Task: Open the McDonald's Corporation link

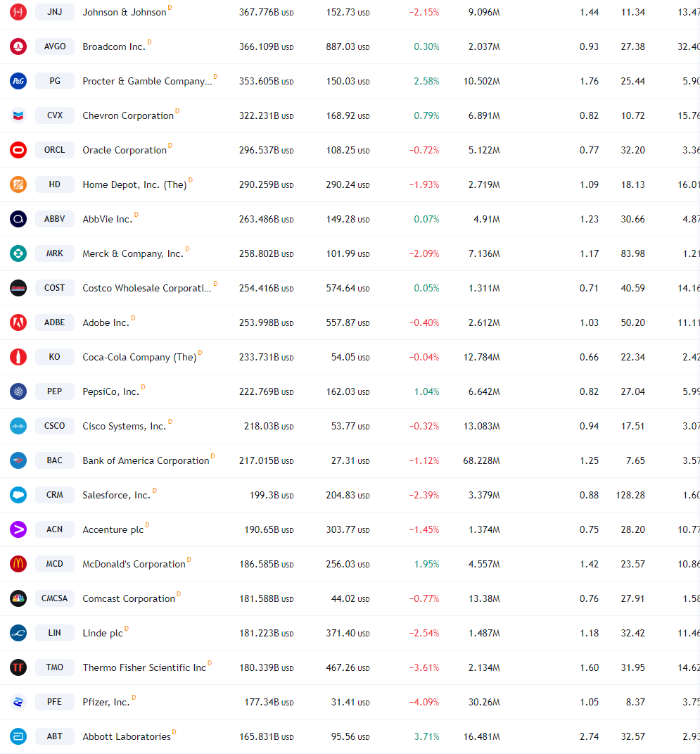Action: [134, 564]
